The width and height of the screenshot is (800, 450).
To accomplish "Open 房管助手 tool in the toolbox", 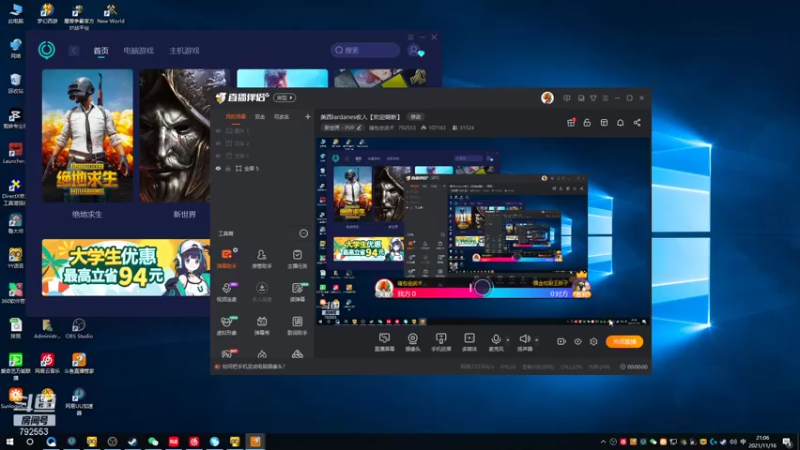I will pyautogui.click(x=262, y=258).
